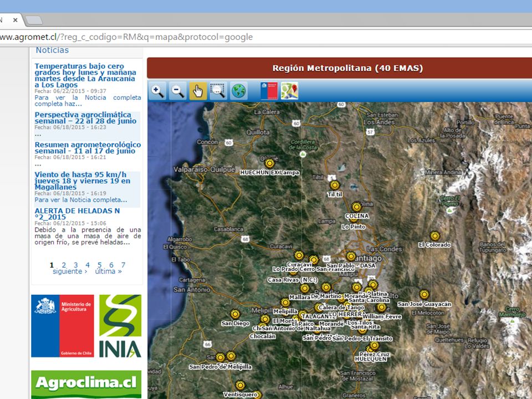
Task: Open Viento de hasta 95 km/h article
Action: pos(83,181)
